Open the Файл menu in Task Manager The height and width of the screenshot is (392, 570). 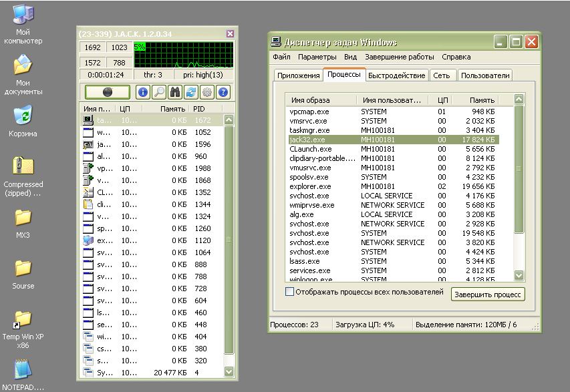(x=281, y=57)
